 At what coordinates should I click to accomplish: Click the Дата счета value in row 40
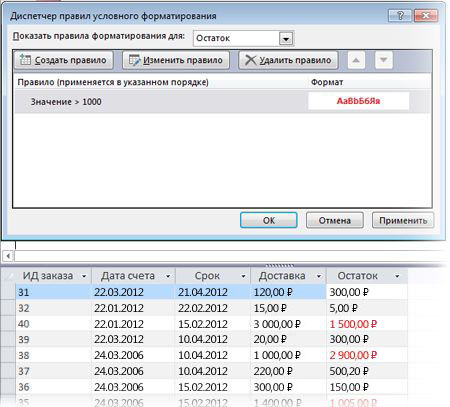tap(119, 324)
